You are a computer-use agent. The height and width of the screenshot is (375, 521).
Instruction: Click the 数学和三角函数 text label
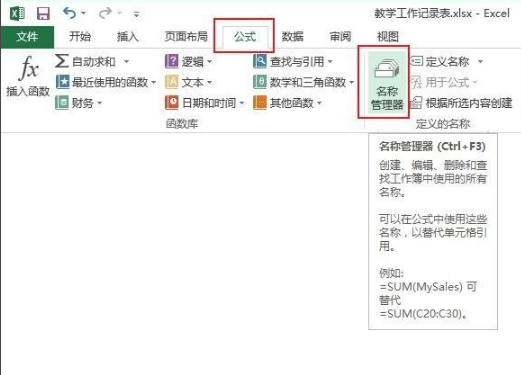tap(308, 82)
